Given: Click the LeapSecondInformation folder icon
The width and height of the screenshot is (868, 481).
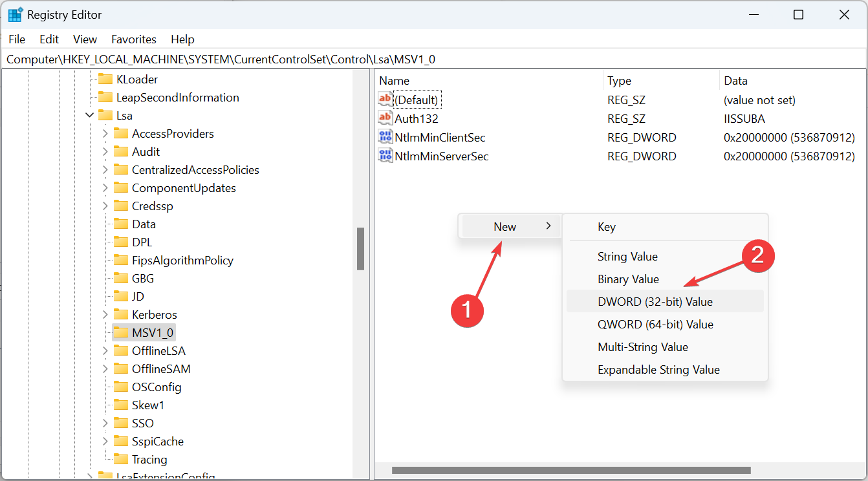Looking at the screenshot, I should (x=105, y=97).
